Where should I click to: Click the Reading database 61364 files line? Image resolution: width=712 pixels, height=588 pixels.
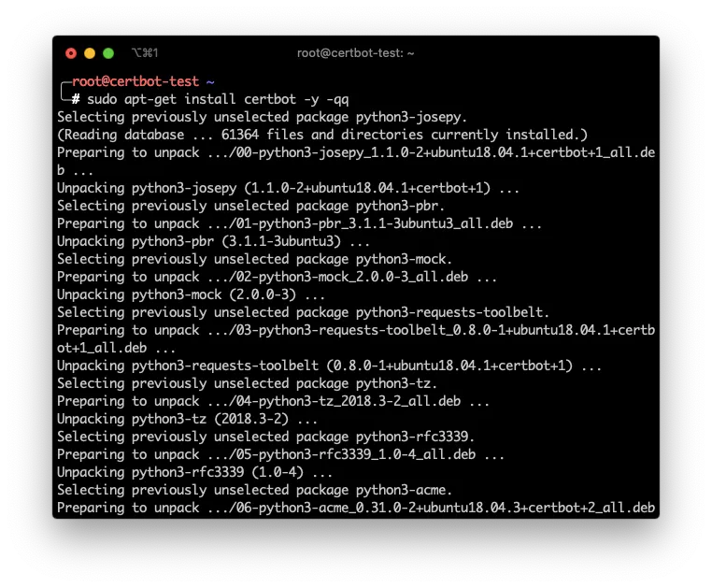click(x=322, y=135)
